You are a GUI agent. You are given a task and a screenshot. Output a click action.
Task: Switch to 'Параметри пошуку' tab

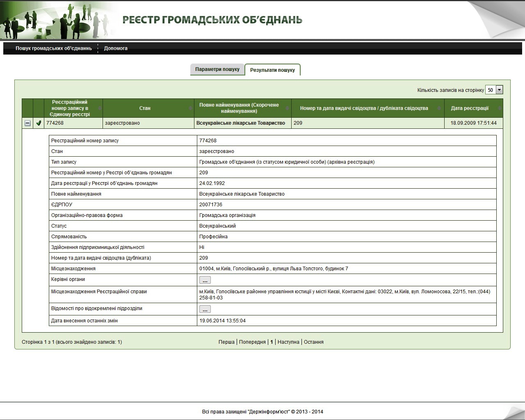[x=217, y=69]
